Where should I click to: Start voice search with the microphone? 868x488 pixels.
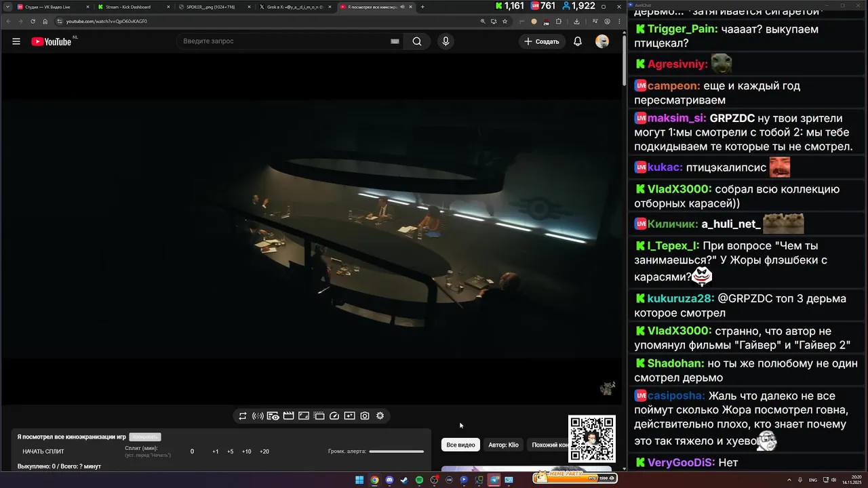[x=446, y=41]
